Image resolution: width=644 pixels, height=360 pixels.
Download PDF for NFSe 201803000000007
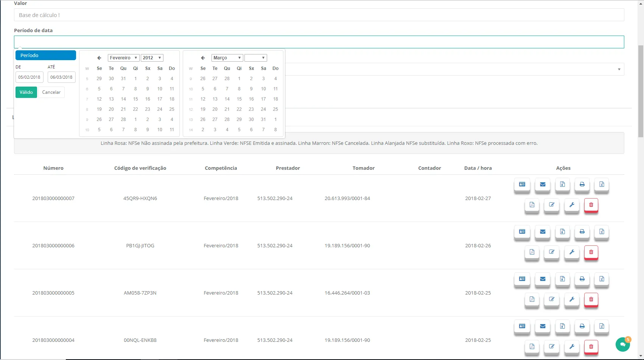point(532,205)
